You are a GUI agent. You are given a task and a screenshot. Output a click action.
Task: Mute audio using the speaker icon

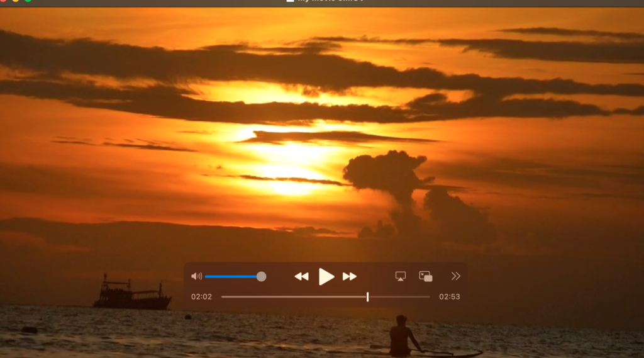tap(196, 276)
